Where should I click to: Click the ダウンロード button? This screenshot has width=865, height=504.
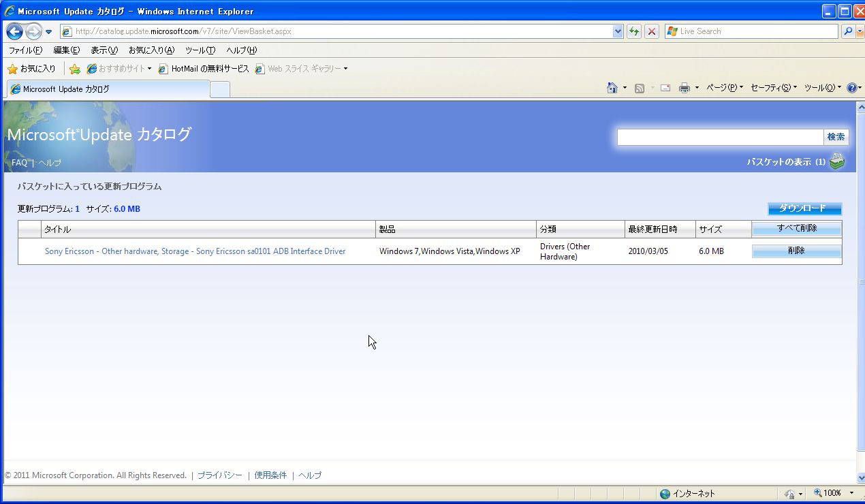coord(804,208)
